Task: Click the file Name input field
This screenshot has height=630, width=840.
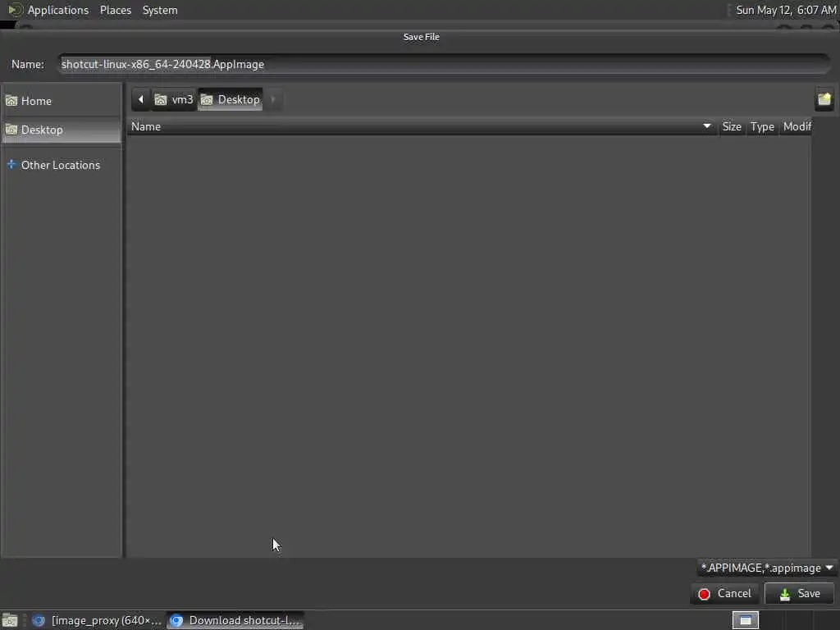Action: (x=444, y=64)
